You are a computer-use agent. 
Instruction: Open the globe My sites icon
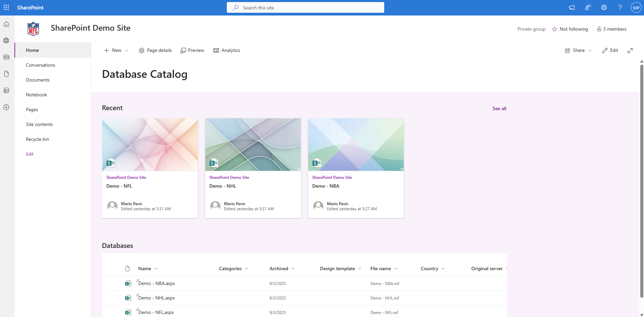coord(6,41)
